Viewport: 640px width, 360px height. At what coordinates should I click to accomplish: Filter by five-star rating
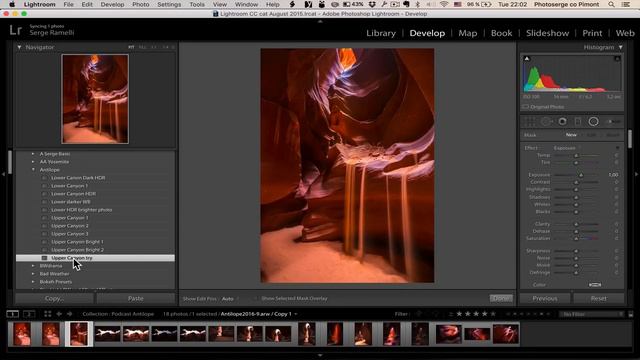click(x=493, y=314)
